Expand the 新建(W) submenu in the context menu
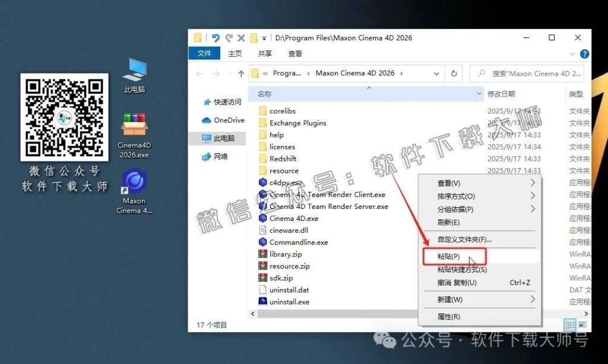This screenshot has height=364, width=608. [x=451, y=300]
